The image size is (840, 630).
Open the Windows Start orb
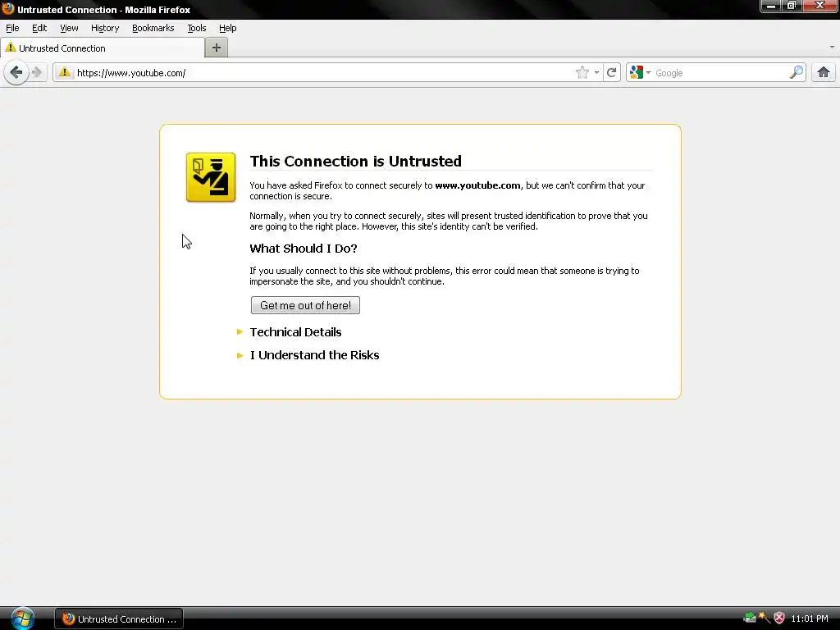pyautogui.click(x=22, y=619)
